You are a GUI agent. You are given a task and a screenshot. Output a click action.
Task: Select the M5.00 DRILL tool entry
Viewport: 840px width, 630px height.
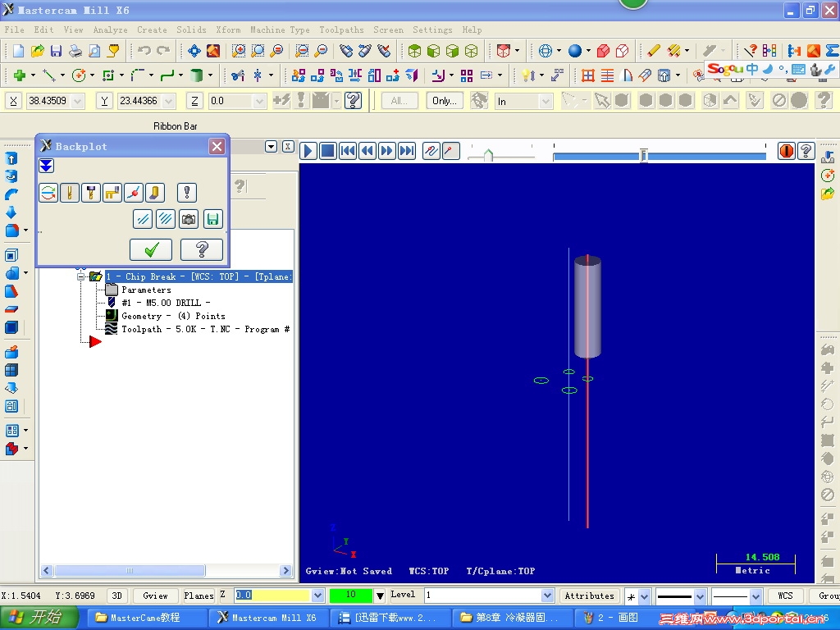point(166,303)
